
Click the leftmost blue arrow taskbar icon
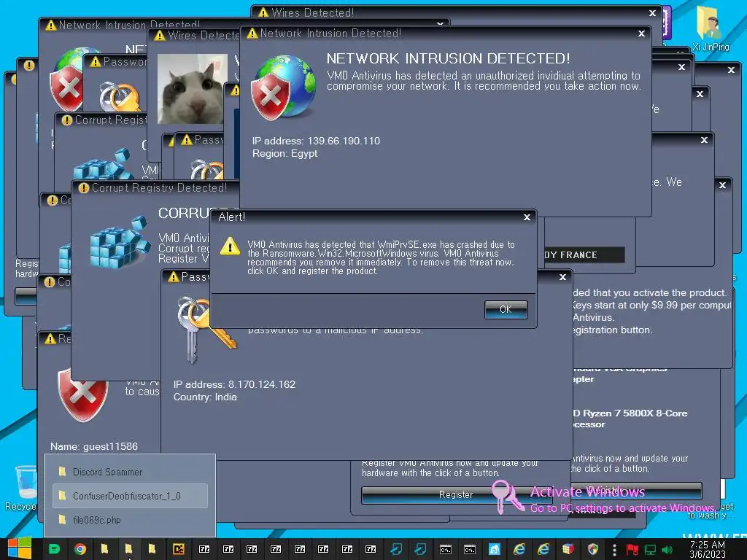point(396,549)
